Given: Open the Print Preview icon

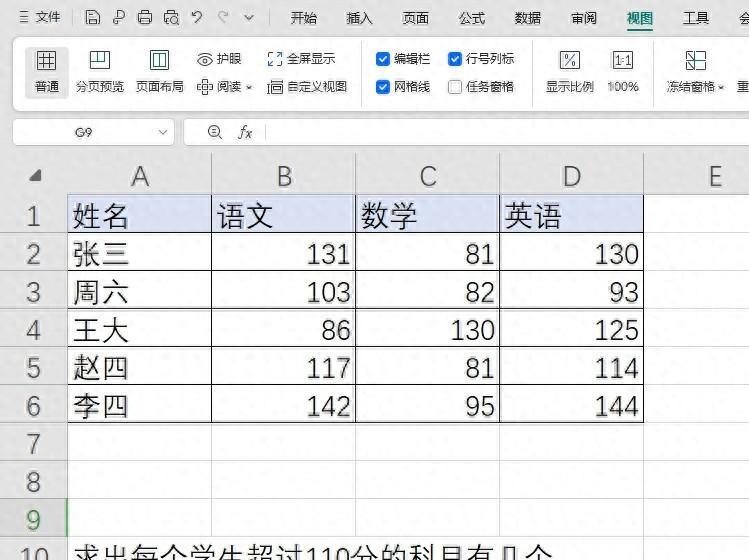Looking at the screenshot, I should point(171,18).
